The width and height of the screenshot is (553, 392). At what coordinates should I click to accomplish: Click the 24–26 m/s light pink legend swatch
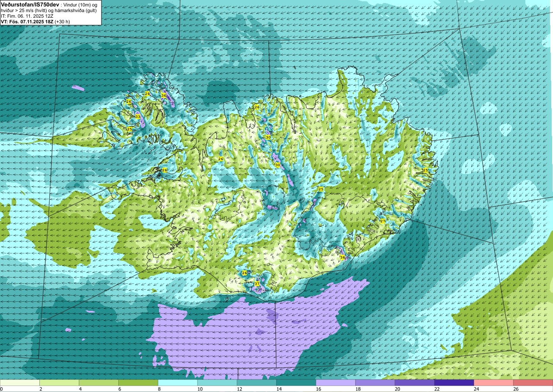(x=494, y=383)
